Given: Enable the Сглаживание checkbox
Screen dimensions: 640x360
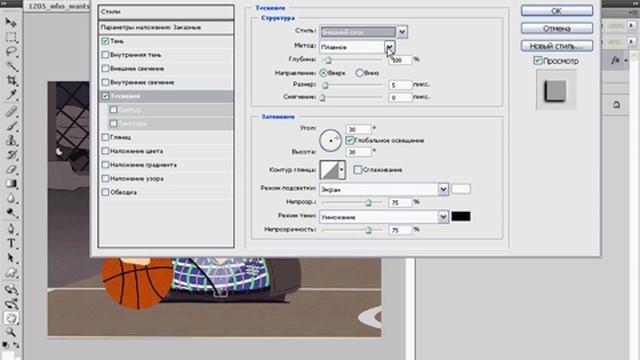Looking at the screenshot, I should pos(358,170).
